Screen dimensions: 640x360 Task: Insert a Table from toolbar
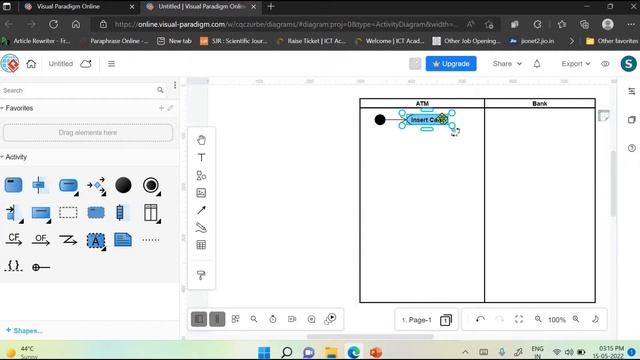click(201, 245)
